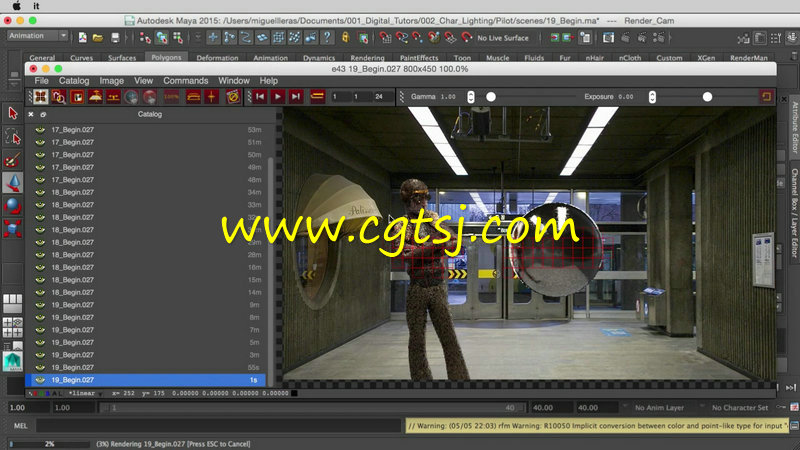Open the Catalog menu

74,81
